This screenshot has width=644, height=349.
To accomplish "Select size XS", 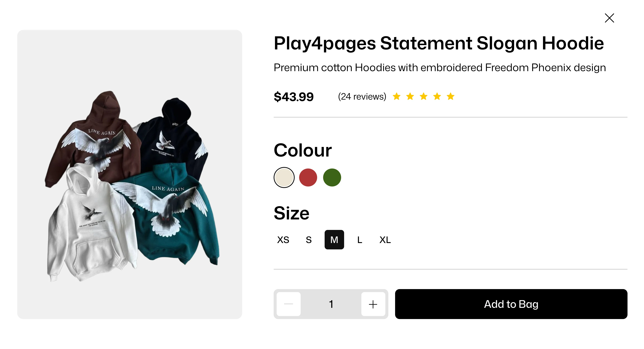I will 283,240.
